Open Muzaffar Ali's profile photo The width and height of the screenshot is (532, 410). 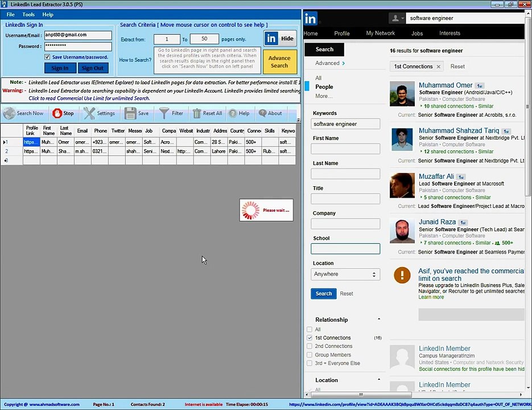click(402, 186)
